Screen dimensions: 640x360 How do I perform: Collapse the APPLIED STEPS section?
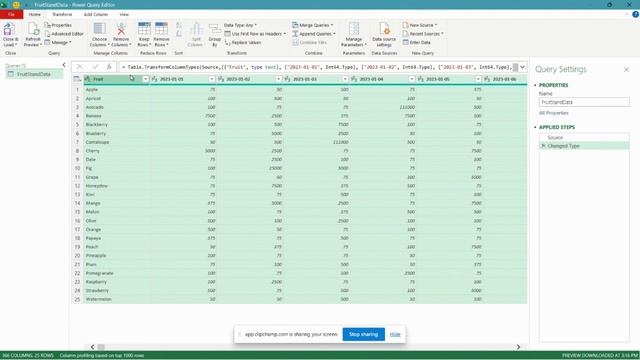[x=535, y=127]
